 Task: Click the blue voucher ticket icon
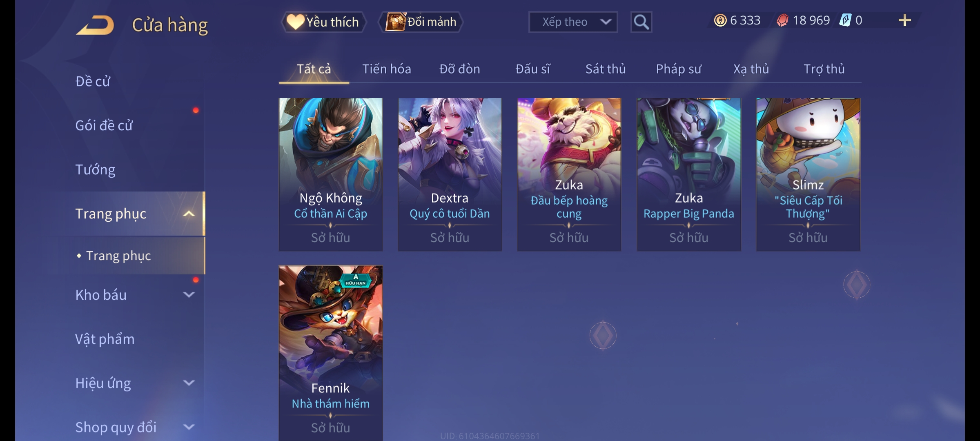click(x=845, y=20)
